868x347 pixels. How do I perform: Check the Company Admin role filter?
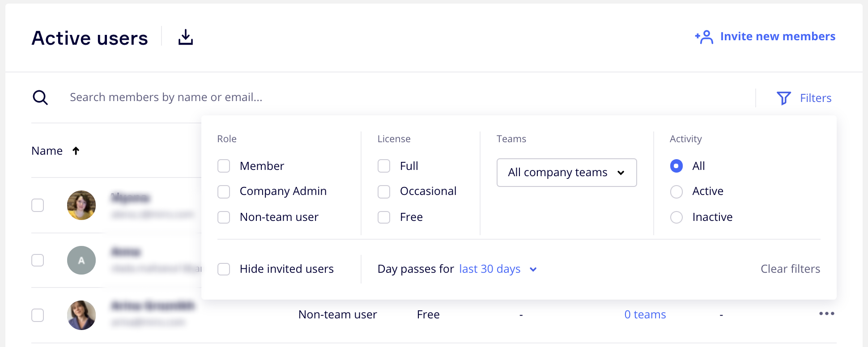tap(224, 192)
